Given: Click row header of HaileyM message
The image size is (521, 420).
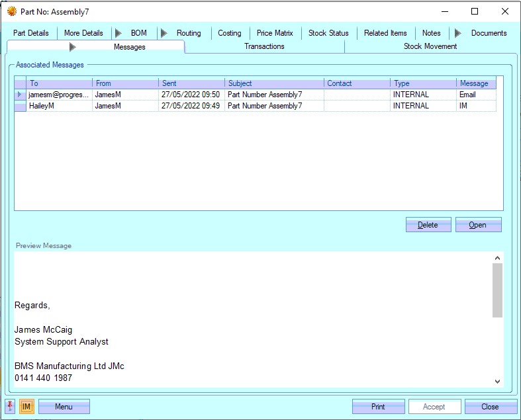Looking at the screenshot, I should tap(20, 106).
